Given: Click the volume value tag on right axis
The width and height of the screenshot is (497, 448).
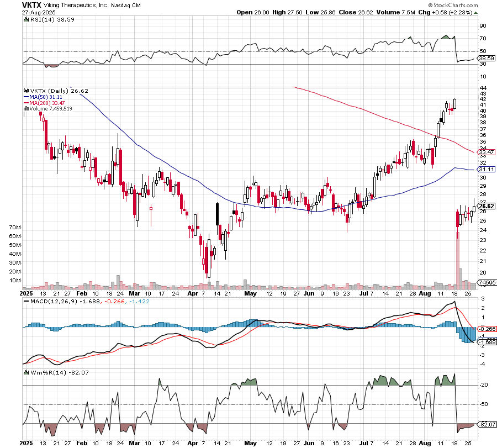Looking at the screenshot, I should pos(488,282).
